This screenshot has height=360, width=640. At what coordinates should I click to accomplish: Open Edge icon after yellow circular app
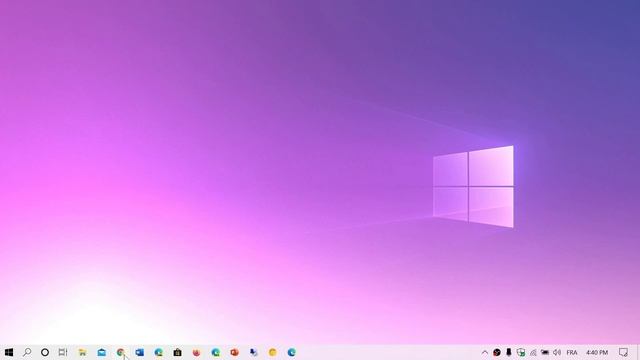pos(291,352)
